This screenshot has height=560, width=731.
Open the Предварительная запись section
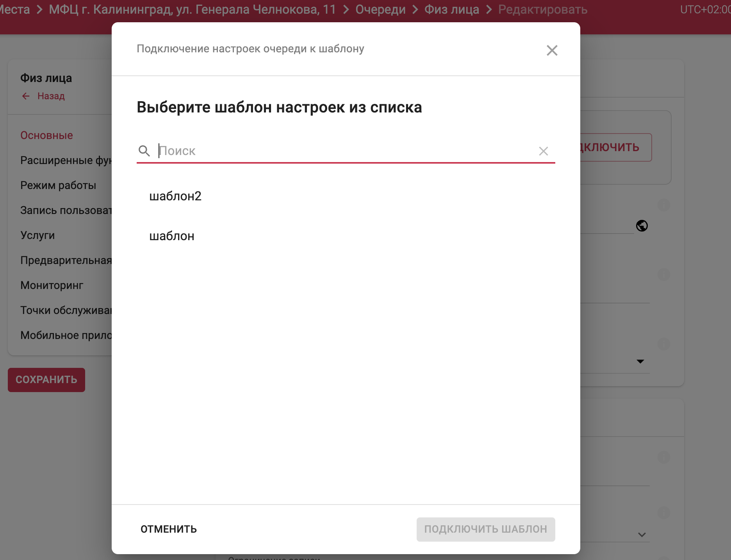coord(66,260)
